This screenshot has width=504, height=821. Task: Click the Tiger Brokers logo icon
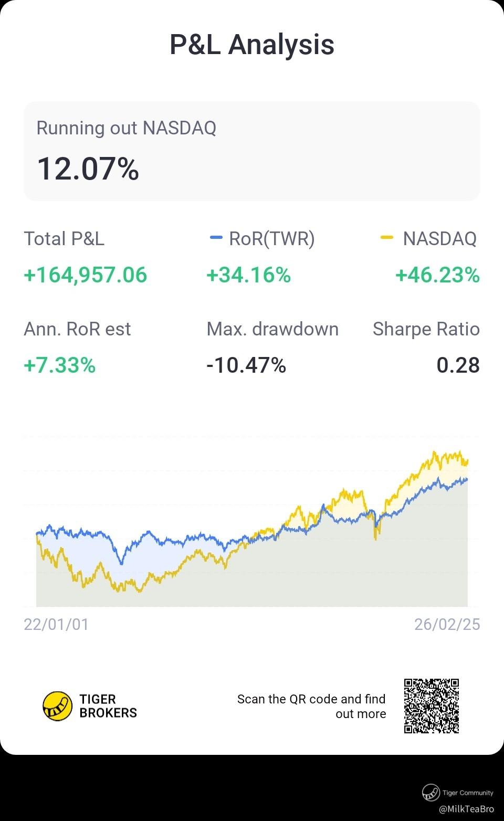point(57,706)
